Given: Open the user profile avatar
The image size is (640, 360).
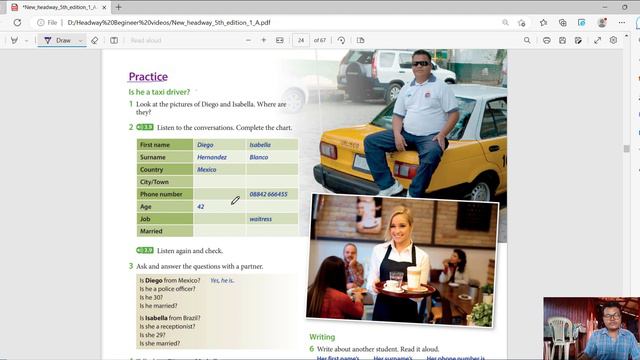Looking at the screenshot, I should (x=602, y=23).
